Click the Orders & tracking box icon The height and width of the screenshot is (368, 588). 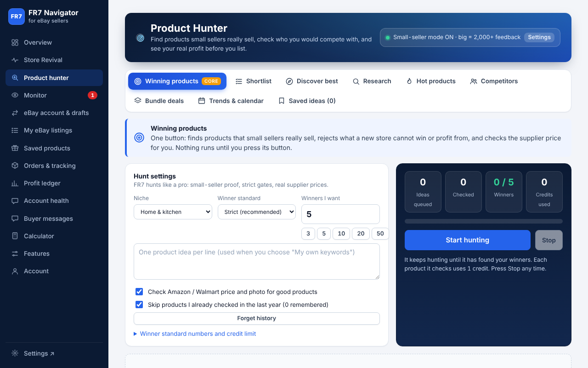(x=15, y=166)
